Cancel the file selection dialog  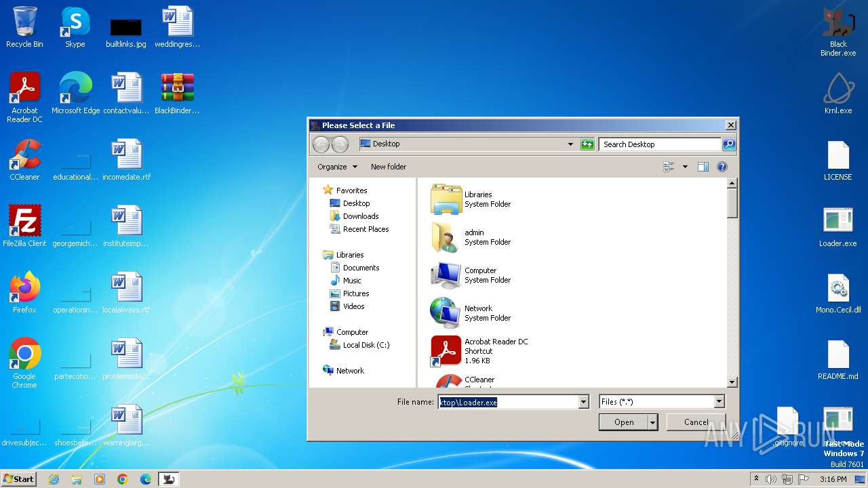[696, 422]
